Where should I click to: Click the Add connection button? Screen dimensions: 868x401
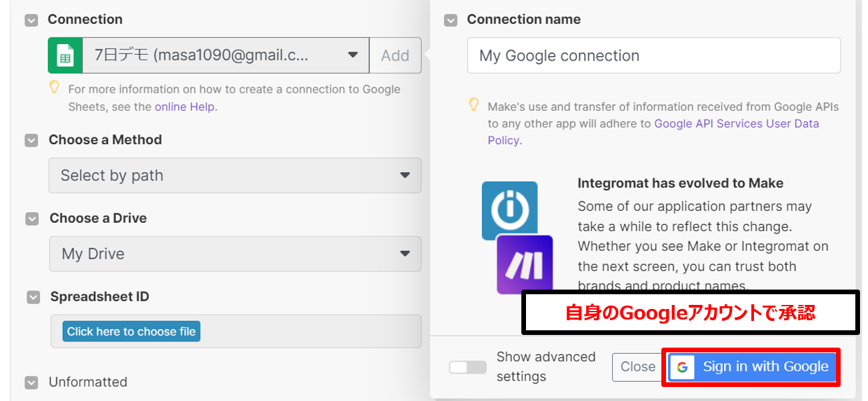(x=395, y=55)
